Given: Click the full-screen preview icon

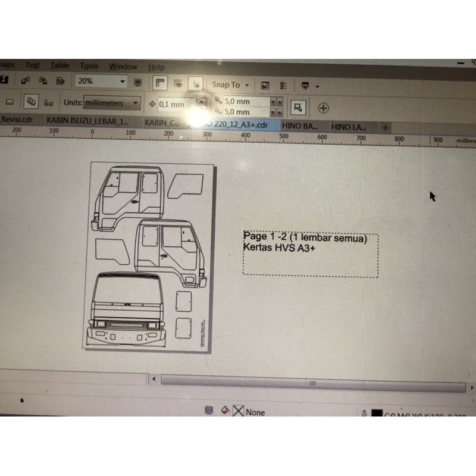Looking at the screenshot, I should click(138, 82).
